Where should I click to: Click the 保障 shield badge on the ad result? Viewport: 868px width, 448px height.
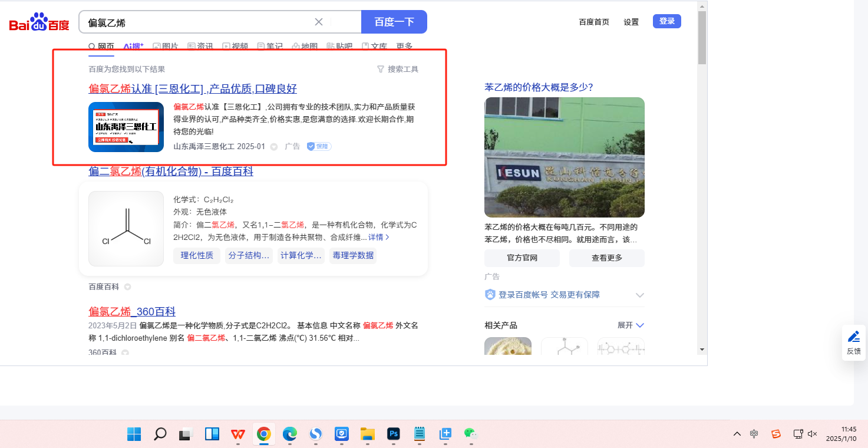pos(319,146)
